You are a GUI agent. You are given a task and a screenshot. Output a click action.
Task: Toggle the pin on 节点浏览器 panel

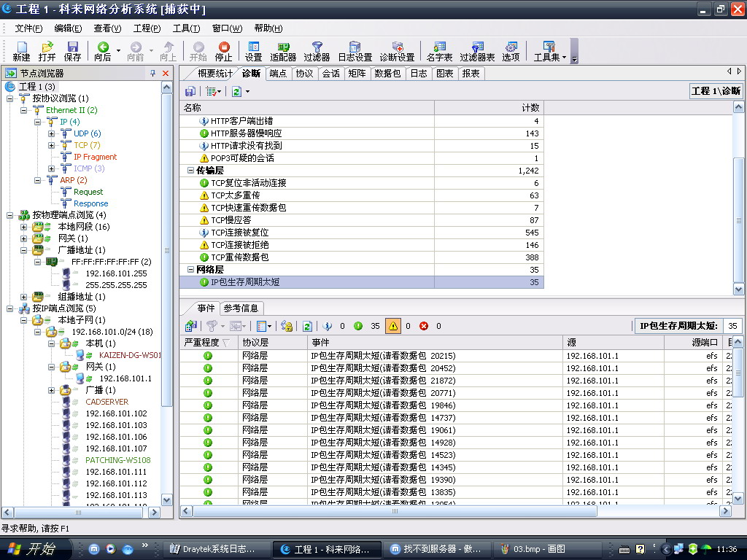click(152, 73)
